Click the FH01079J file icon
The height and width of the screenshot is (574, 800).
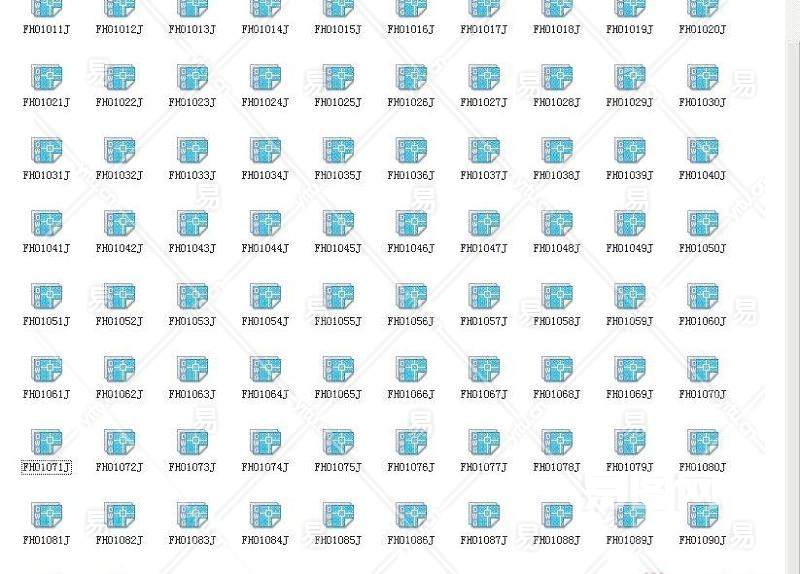click(x=630, y=442)
